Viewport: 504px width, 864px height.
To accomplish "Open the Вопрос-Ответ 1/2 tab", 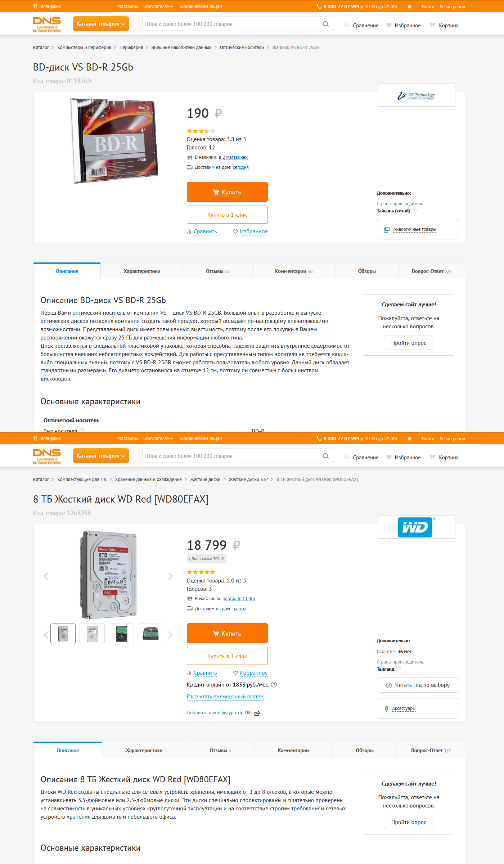I will [x=431, y=750].
